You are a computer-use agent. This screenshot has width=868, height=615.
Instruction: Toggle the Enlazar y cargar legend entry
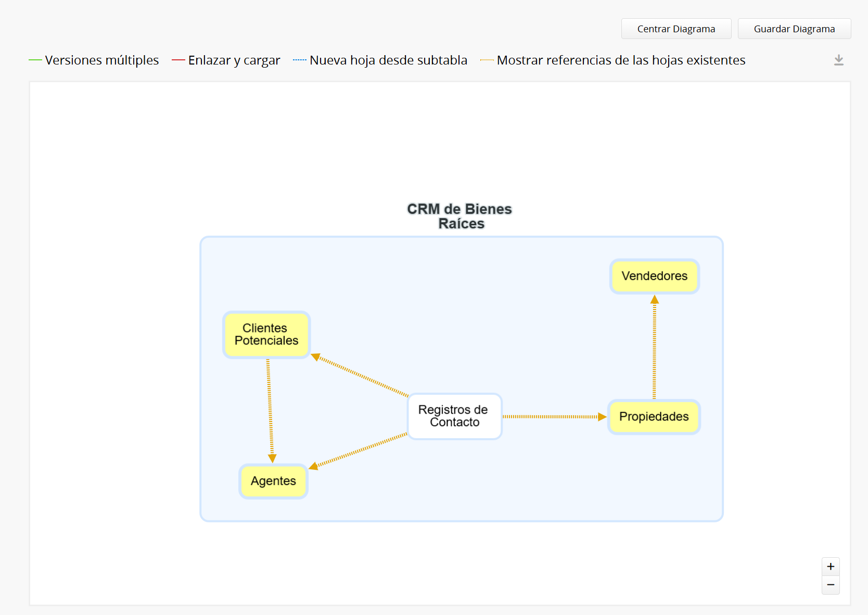234,60
